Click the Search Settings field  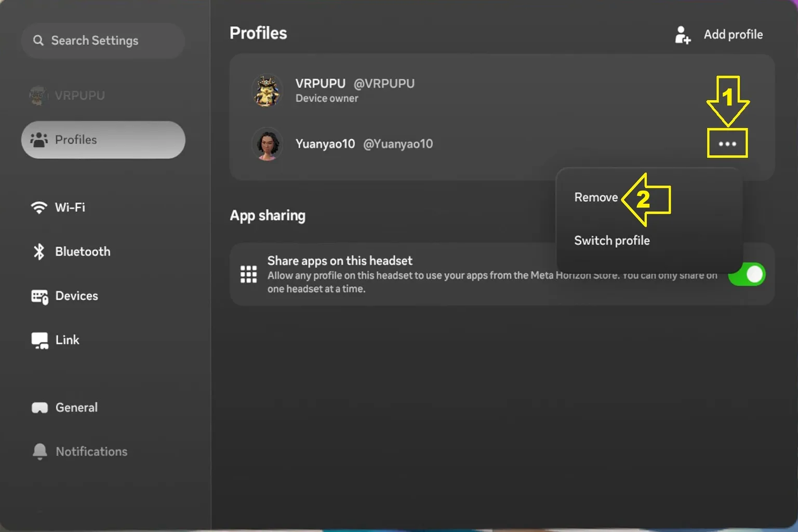click(103, 41)
